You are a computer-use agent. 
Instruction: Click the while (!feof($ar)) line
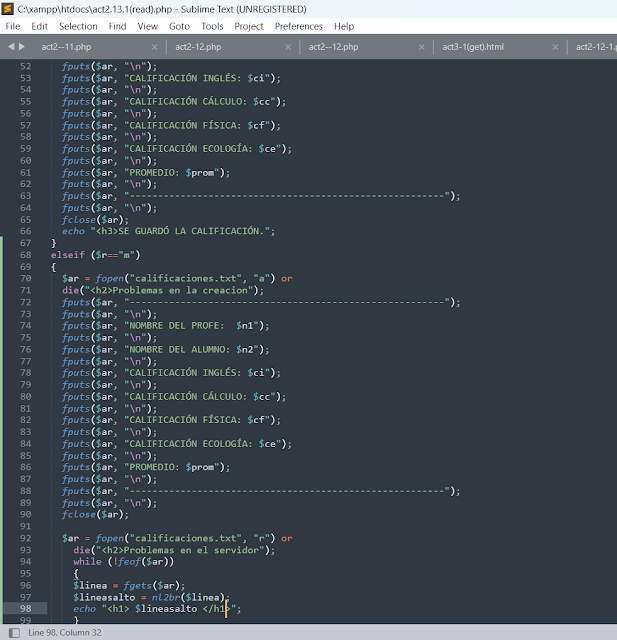click(124, 562)
